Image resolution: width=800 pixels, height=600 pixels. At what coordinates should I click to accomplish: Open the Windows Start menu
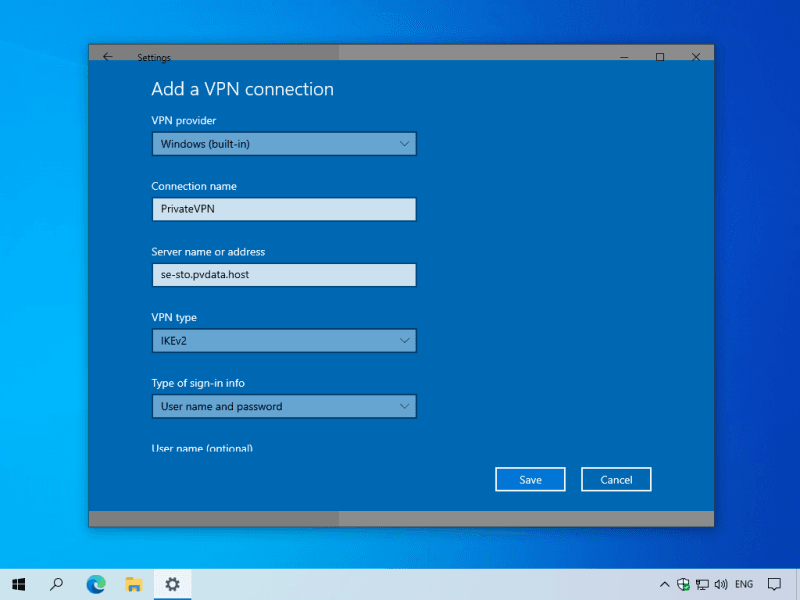tap(18, 584)
